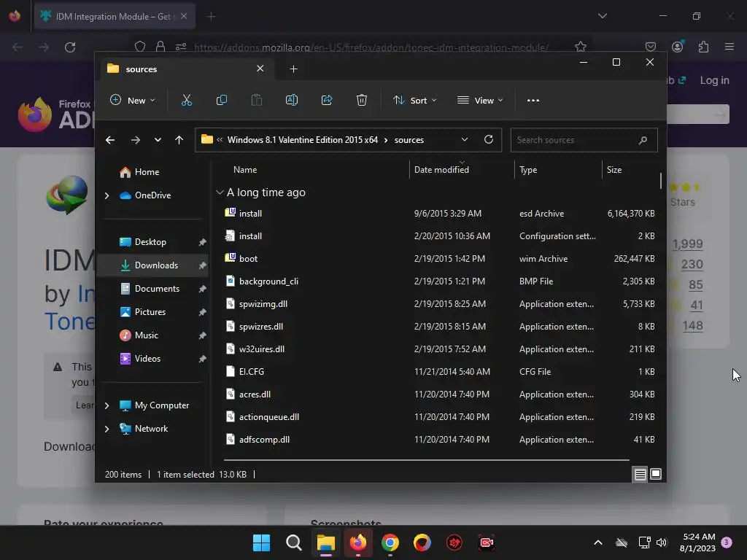Screen dimensions: 747x560
Task: Click the 1,999 five-star ratings link
Action: [x=687, y=244]
